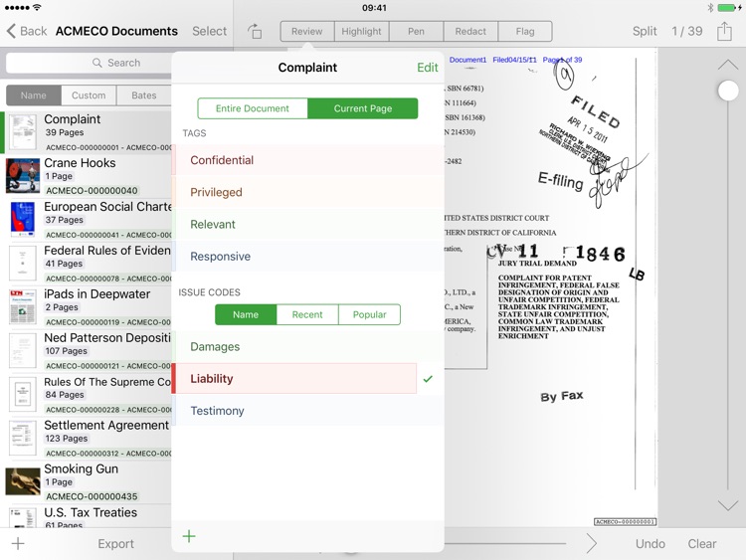The image size is (746, 560).
Task: Click the Bluetooth status icon
Action: 710,8
